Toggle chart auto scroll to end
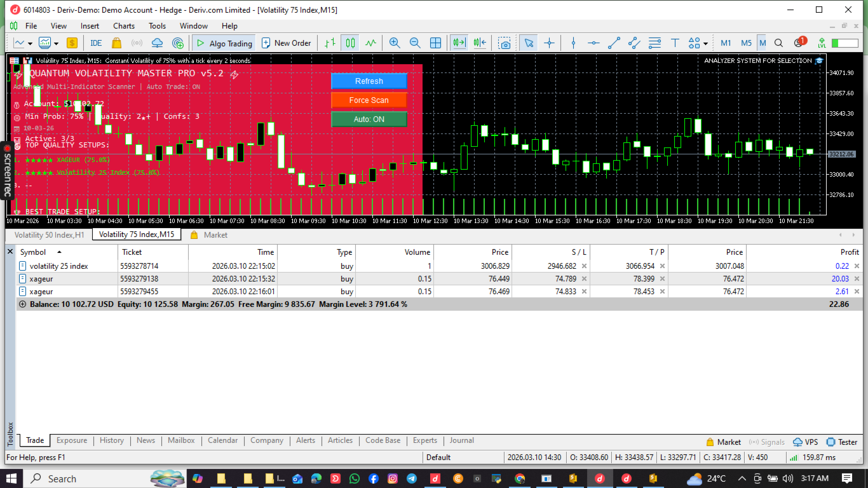The height and width of the screenshot is (488, 868). pos(459,43)
